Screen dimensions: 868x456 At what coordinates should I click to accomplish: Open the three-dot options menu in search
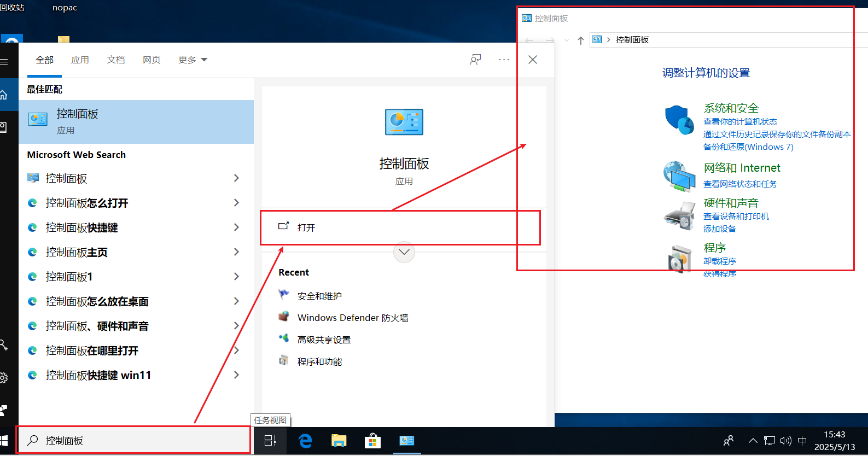click(x=504, y=60)
